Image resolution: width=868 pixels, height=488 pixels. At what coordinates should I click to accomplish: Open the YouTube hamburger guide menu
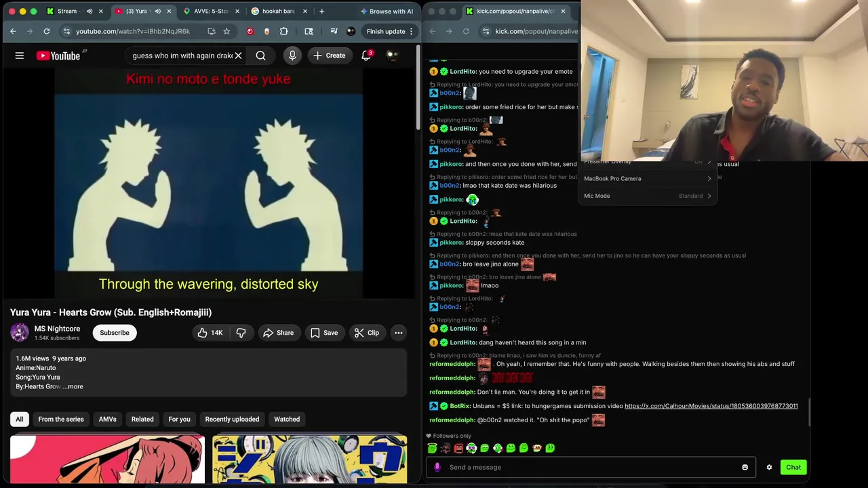click(x=20, y=56)
